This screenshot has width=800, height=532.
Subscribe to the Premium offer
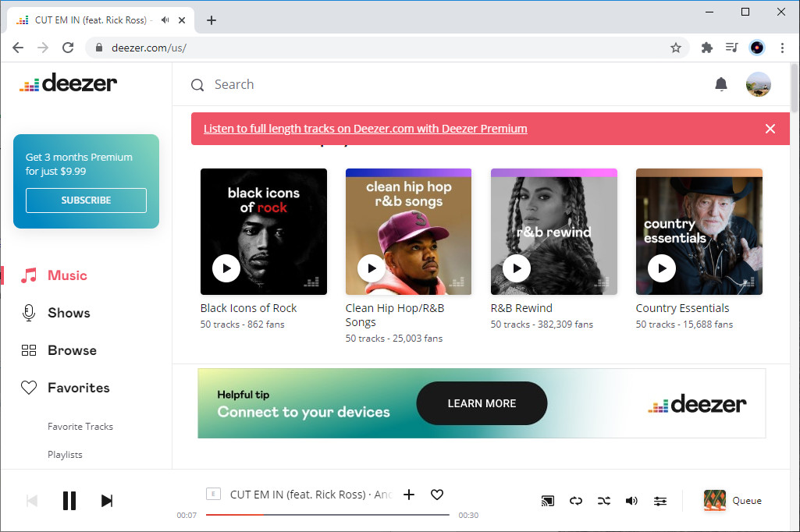pyautogui.click(x=86, y=200)
